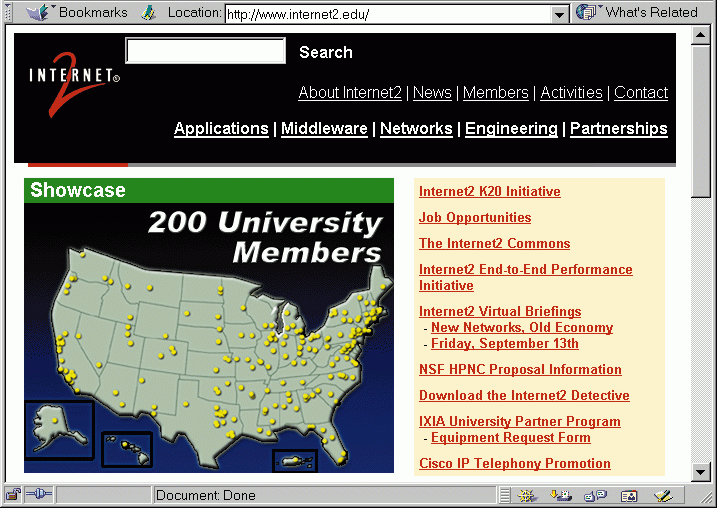This screenshot has height=508, width=717.
Task: Open the Engineering section
Action: (x=511, y=128)
